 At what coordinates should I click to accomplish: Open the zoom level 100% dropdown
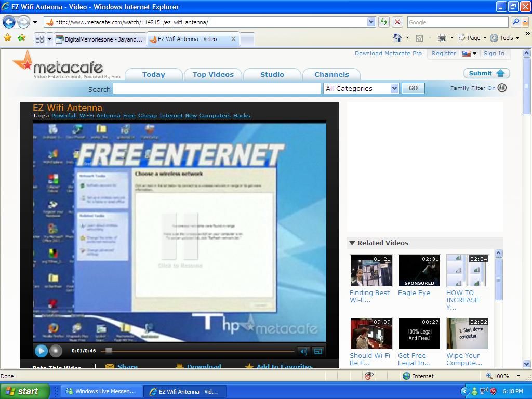click(518, 376)
